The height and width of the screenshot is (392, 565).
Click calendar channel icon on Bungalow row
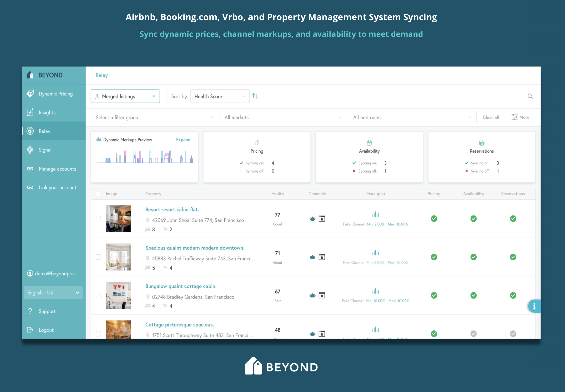(322, 295)
